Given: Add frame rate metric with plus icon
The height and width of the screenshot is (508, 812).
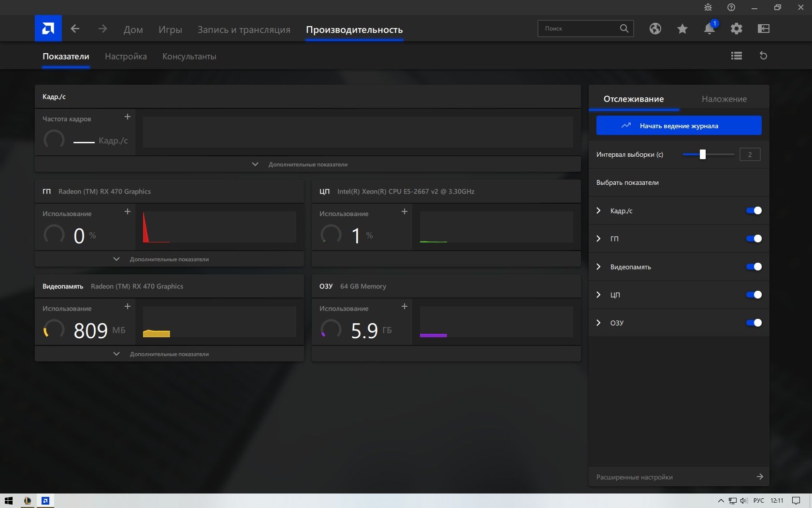Looking at the screenshot, I should pyautogui.click(x=128, y=117).
